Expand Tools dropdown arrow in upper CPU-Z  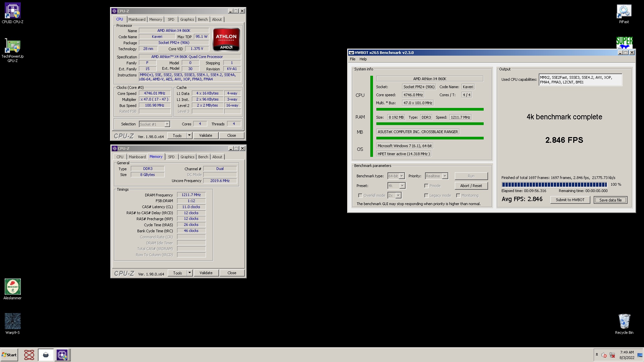(x=189, y=135)
